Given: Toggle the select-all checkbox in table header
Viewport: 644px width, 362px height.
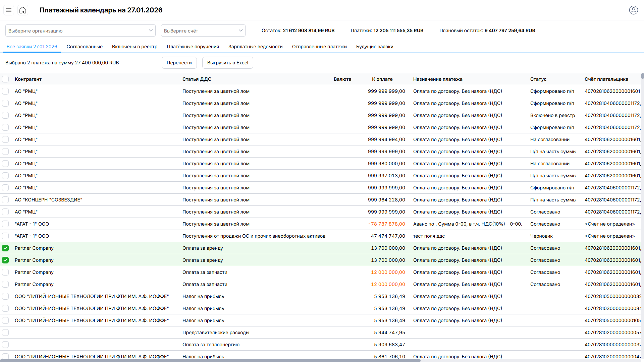Looking at the screenshot, I should coord(5,79).
